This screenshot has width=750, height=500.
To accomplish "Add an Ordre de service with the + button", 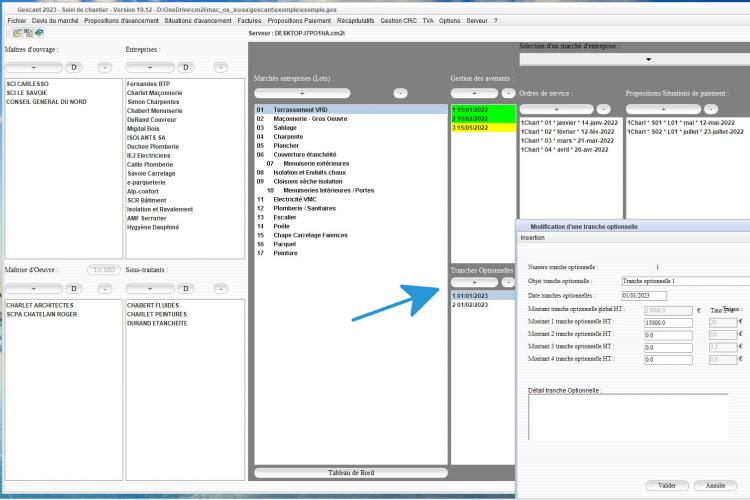I will 556,109.
